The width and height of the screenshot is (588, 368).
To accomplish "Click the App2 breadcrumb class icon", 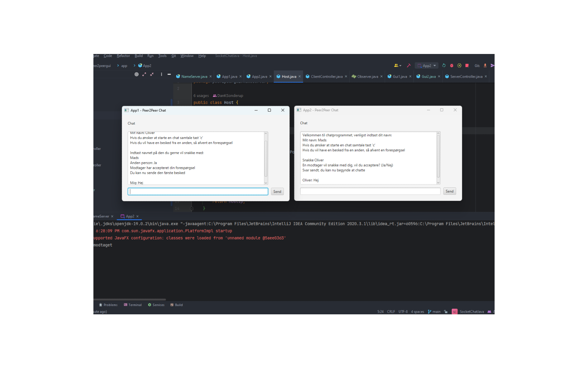I will click(140, 66).
